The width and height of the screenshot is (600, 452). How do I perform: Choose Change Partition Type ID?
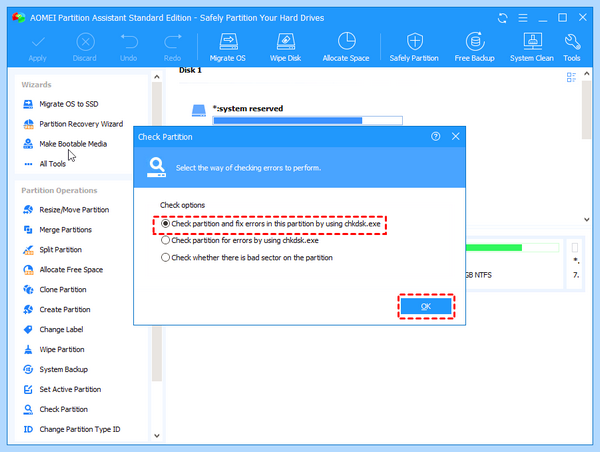[80, 429]
